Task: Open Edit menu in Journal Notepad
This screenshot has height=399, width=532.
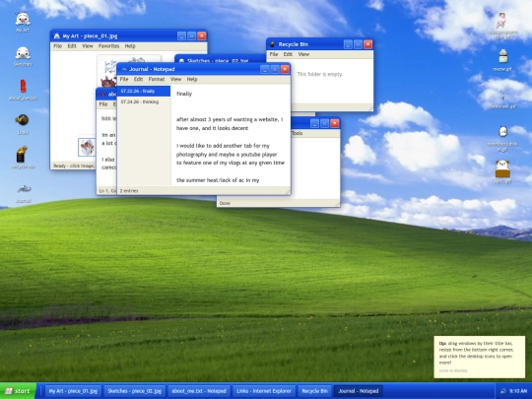Action: (x=138, y=79)
